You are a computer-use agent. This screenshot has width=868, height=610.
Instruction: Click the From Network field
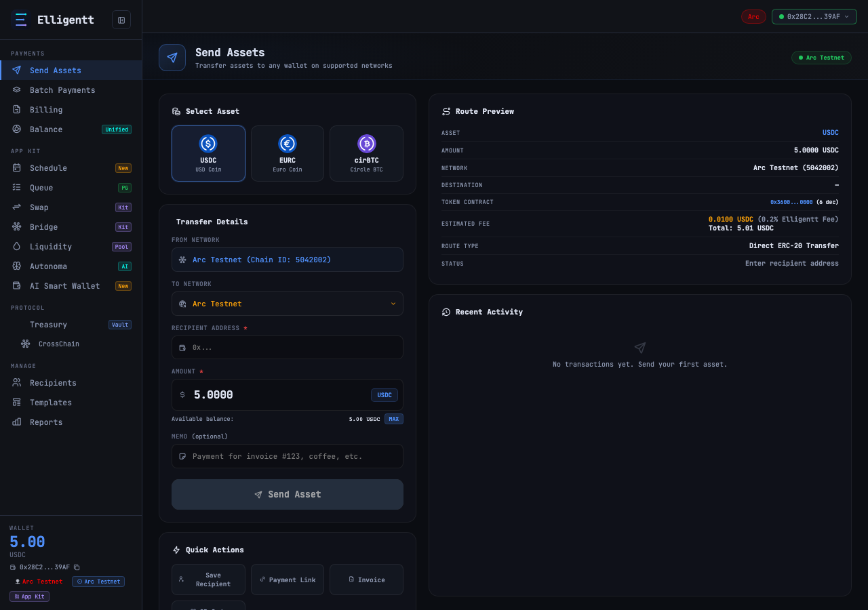click(288, 260)
